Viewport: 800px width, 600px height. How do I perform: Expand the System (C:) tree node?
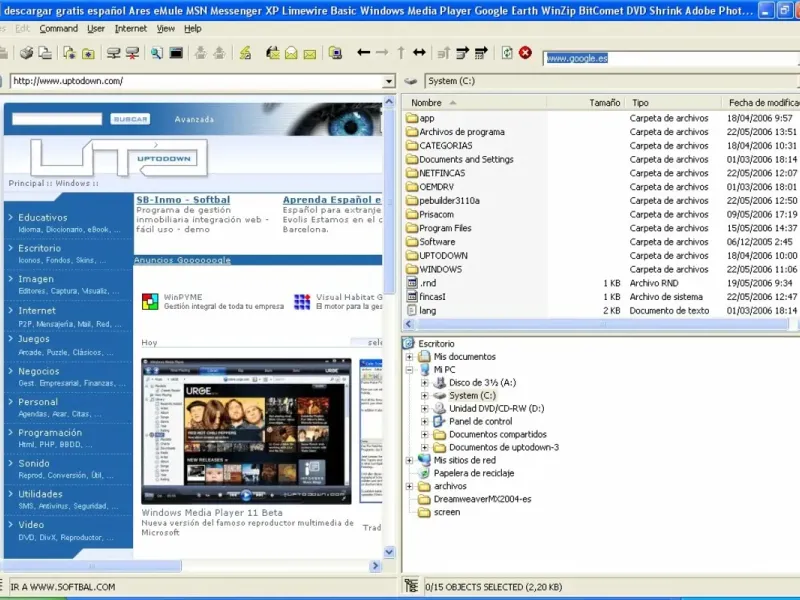click(424, 395)
